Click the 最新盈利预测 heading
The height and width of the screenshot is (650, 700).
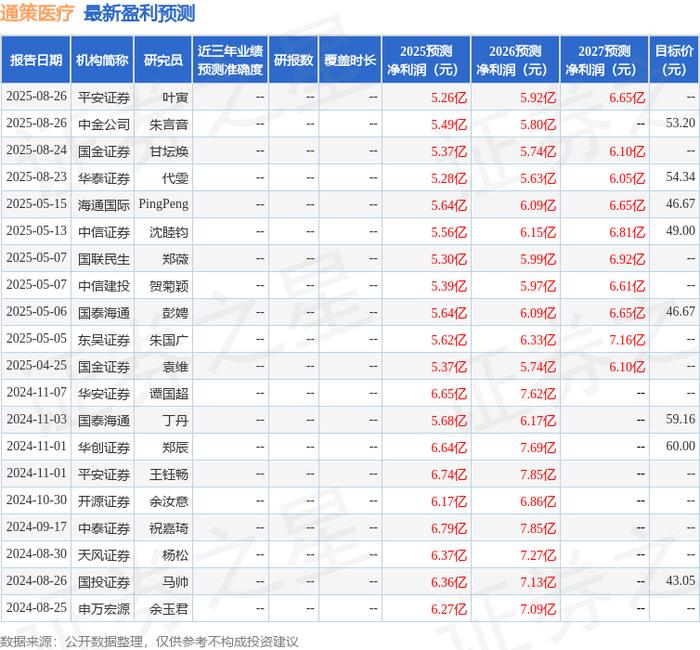click(x=139, y=14)
